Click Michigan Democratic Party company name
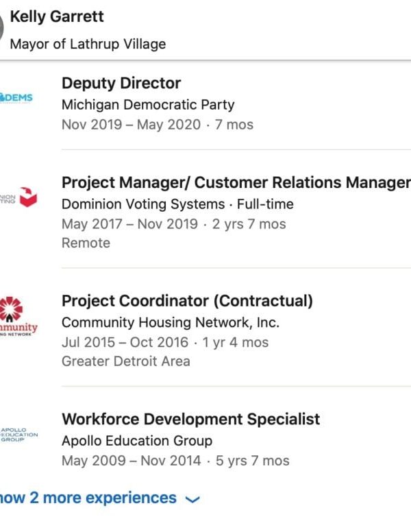This screenshot has height=532, width=411. coord(148,105)
